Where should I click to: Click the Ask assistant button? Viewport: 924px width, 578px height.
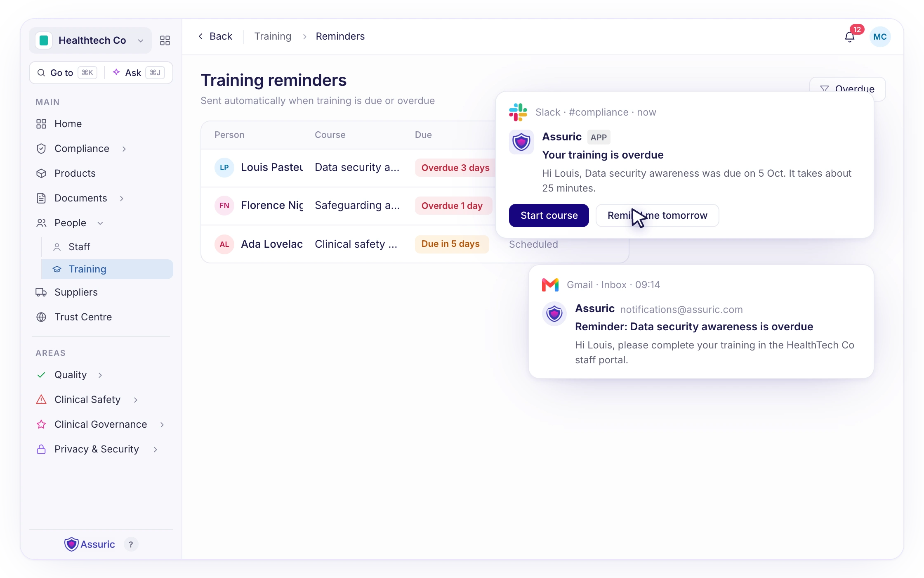click(139, 73)
